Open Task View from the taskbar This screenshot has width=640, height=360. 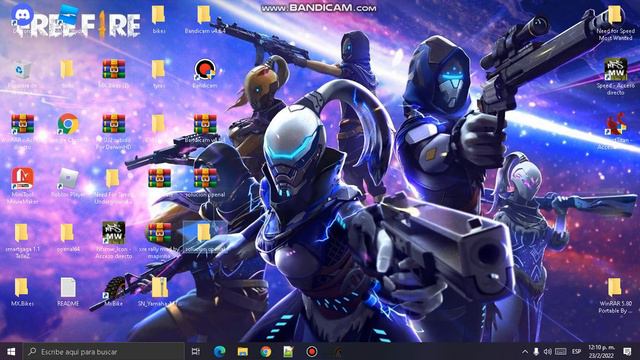pyautogui.click(x=196, y=351)
